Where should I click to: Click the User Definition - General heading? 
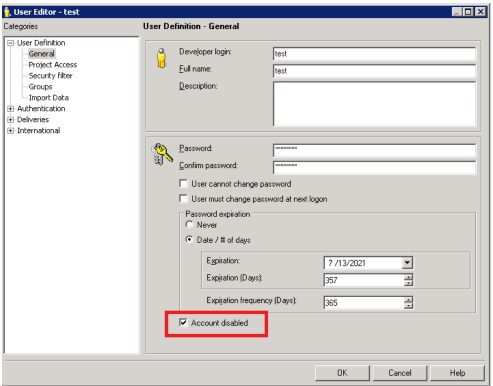coord(191,26)
